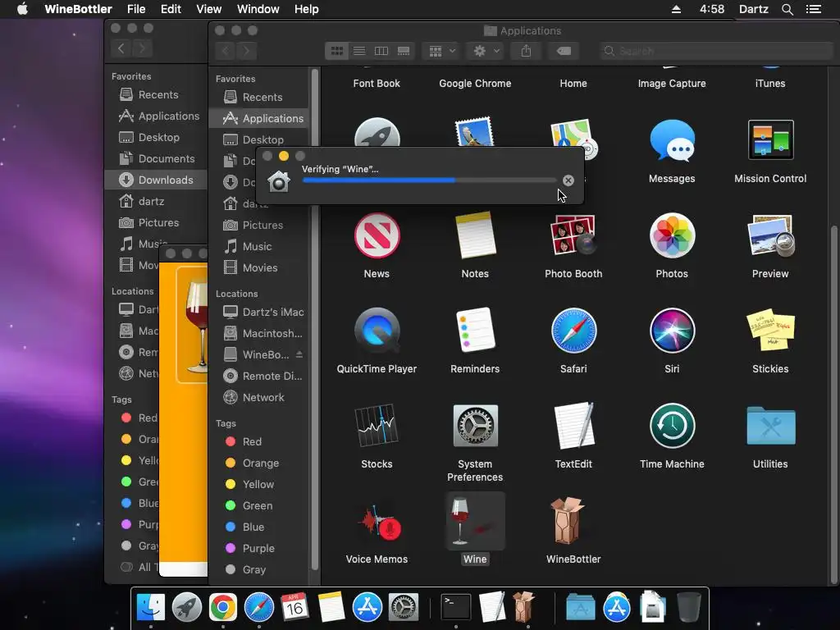The height and width of the screenshot is (630, 840).
Task: Select the Red tag in front sidebar
Action: coord(258,441)
